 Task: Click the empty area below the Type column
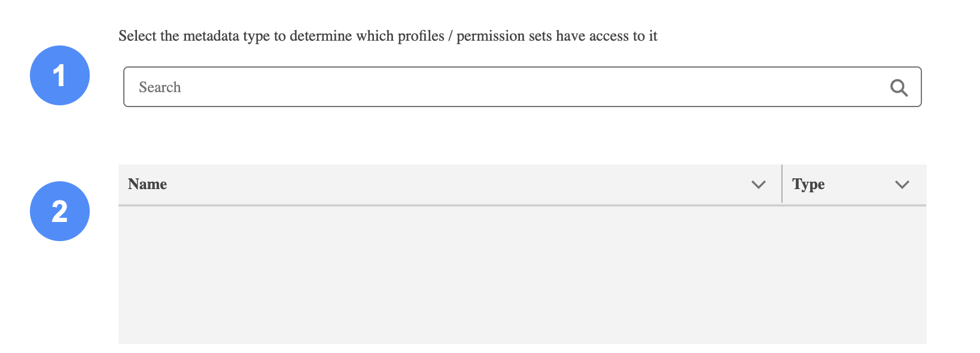[854, 275]
